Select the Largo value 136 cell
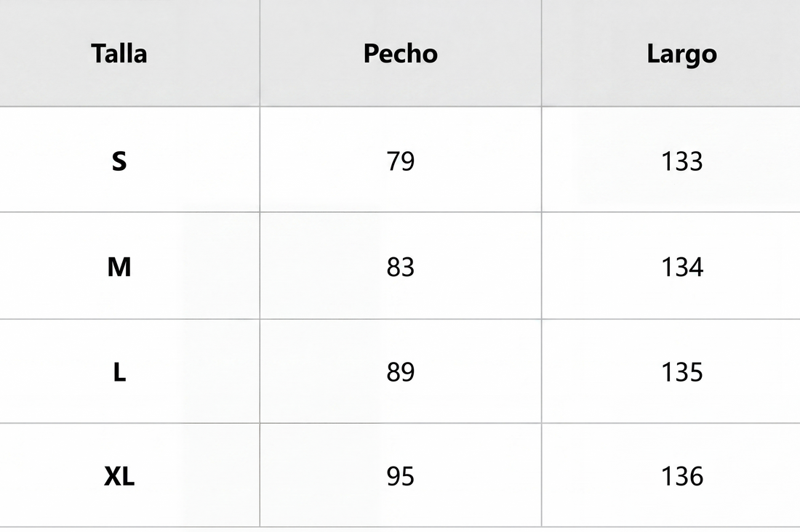 coord(681,477)
